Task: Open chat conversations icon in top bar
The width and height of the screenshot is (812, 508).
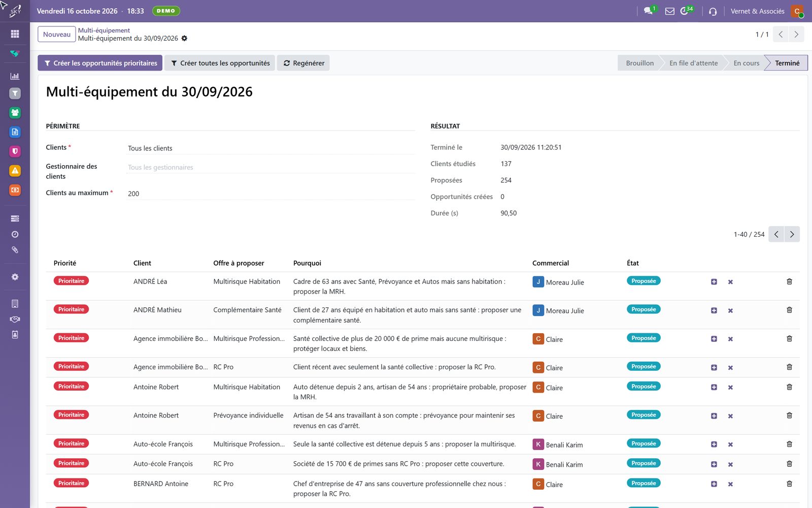Action: (x=649, y=11)
